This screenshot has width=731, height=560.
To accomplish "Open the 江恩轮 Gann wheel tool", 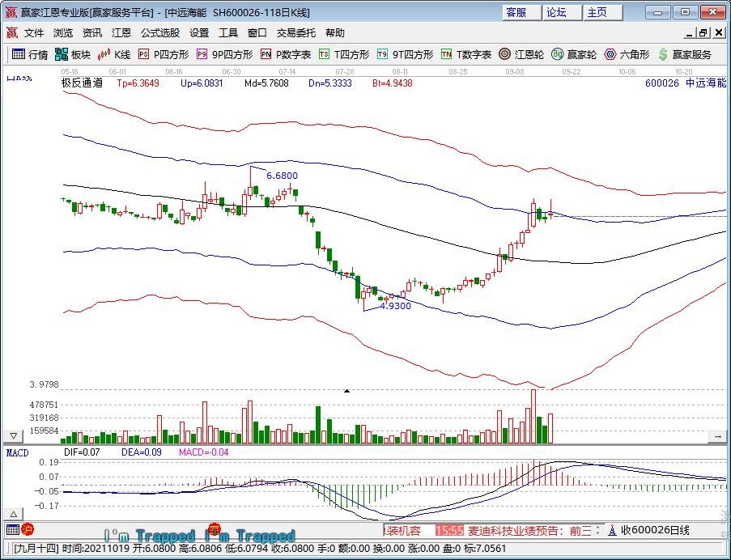I will (x=521, y=54).
